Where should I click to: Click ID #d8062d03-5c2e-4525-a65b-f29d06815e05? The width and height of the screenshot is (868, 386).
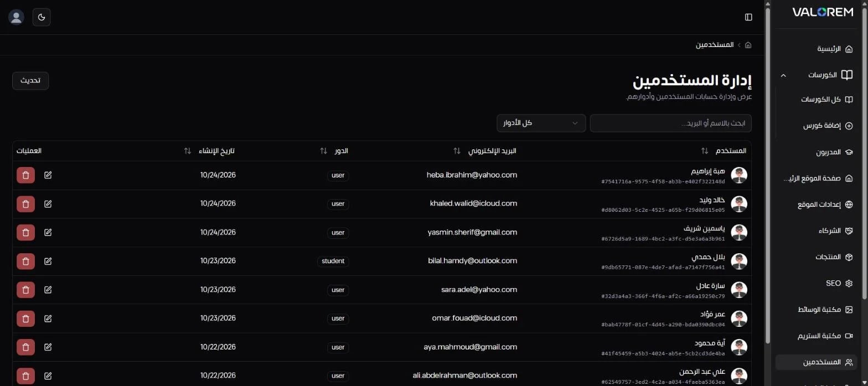click(x=663, y=210)
